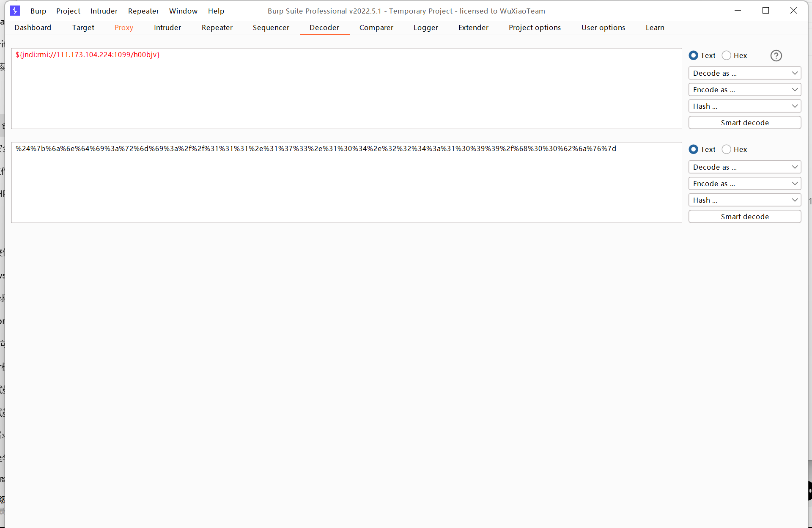Select Hex radio for the bottom decoder panel

(727, 149)
